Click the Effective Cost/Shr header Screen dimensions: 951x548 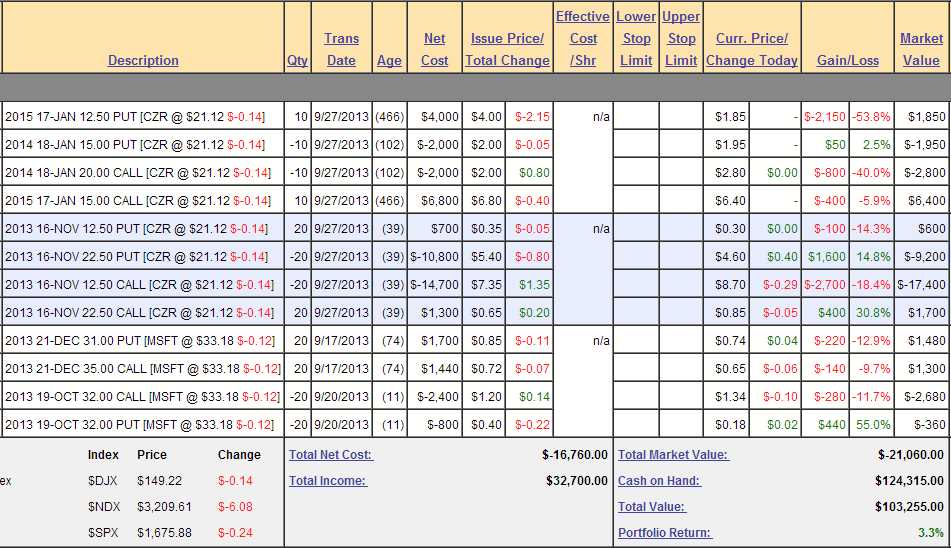(583, 38)
